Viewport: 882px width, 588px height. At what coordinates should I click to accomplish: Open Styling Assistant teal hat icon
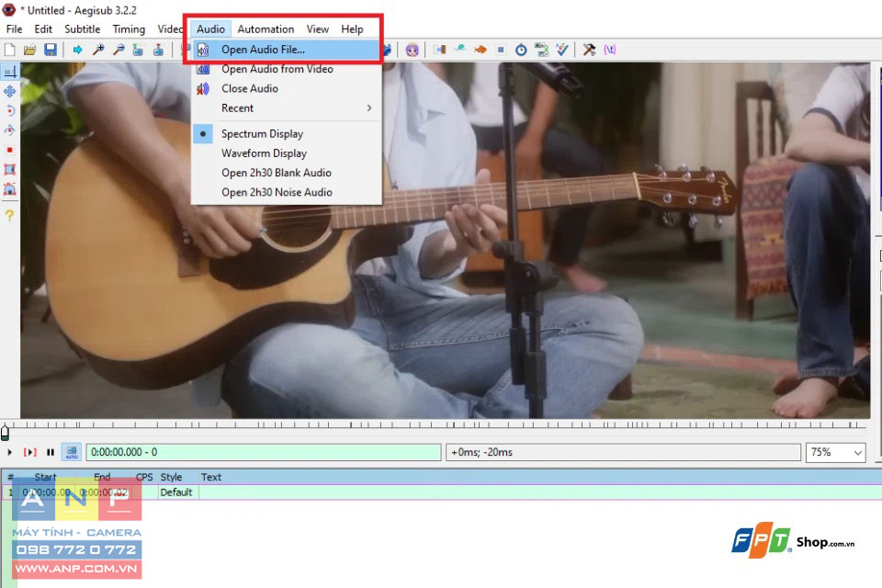(x=460, y=51)
